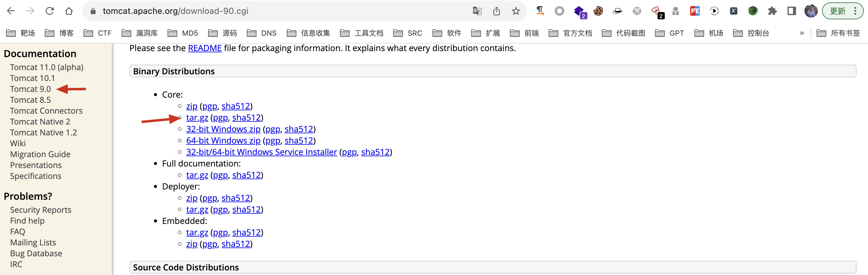
Task: Bookmark this page with star
Action: pyautogui.click(x=516, y=11)
